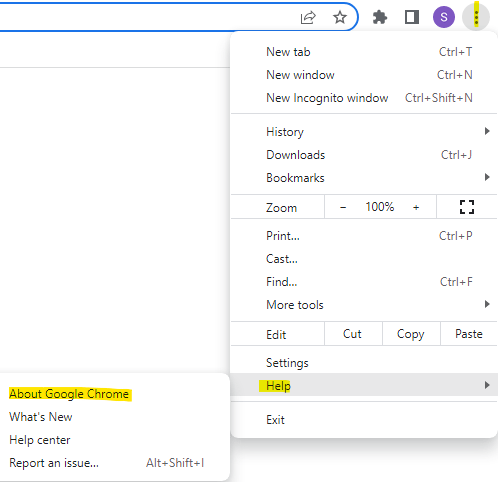Screen dimensions: 498x482
Task: Expand the Bookmarks submenu
Action: point(364,178)
